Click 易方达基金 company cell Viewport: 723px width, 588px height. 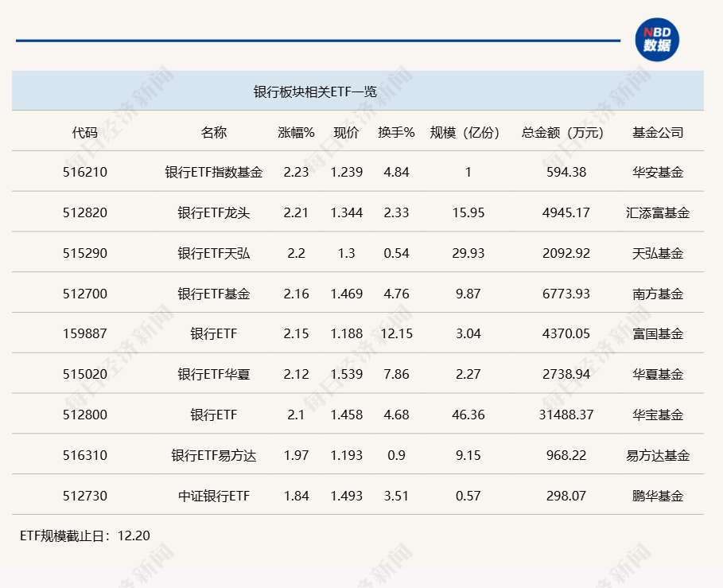(x=658, y=455)
